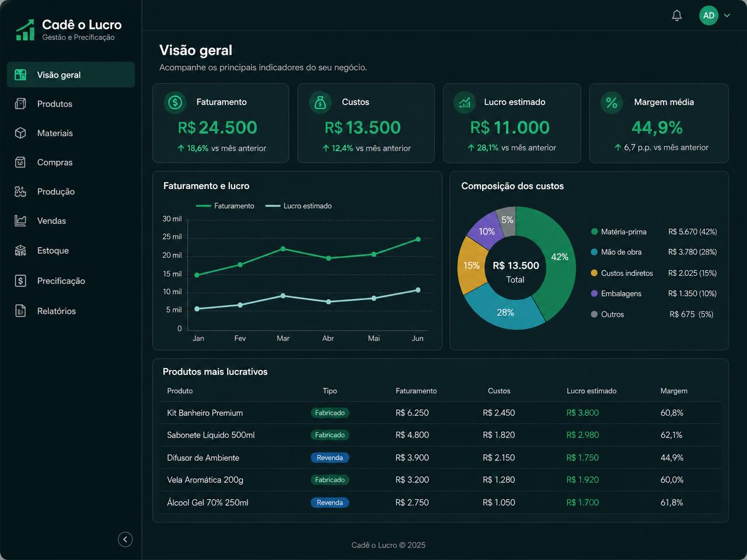Image resolution: width=747 pixels, height=560 pixels.
Task: Open the Sabonete Líquido 500ml product row
Action: coord(441,435)
